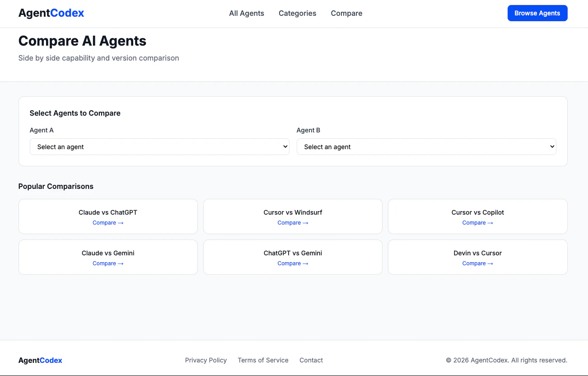Image resolution: width=588 pixels, height=376 pixels.
Task: Click the Agent B label
Action: point(308,130)
